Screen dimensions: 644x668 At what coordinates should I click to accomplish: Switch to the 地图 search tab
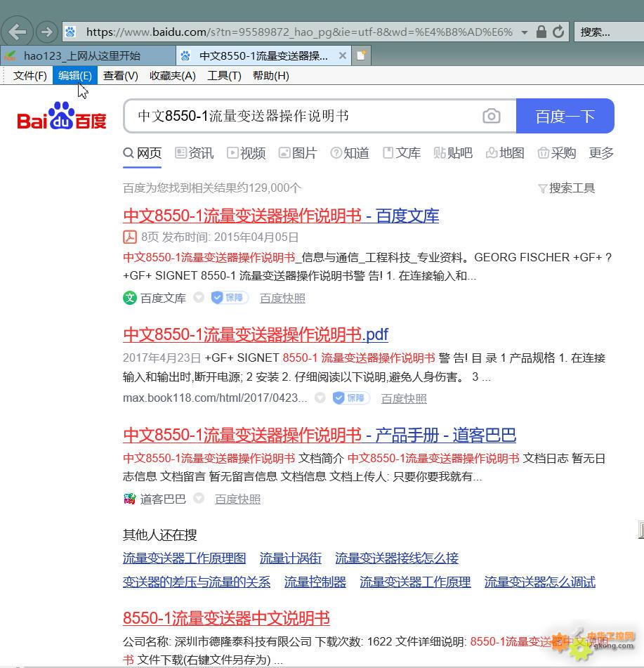click(x=505, y=153)
